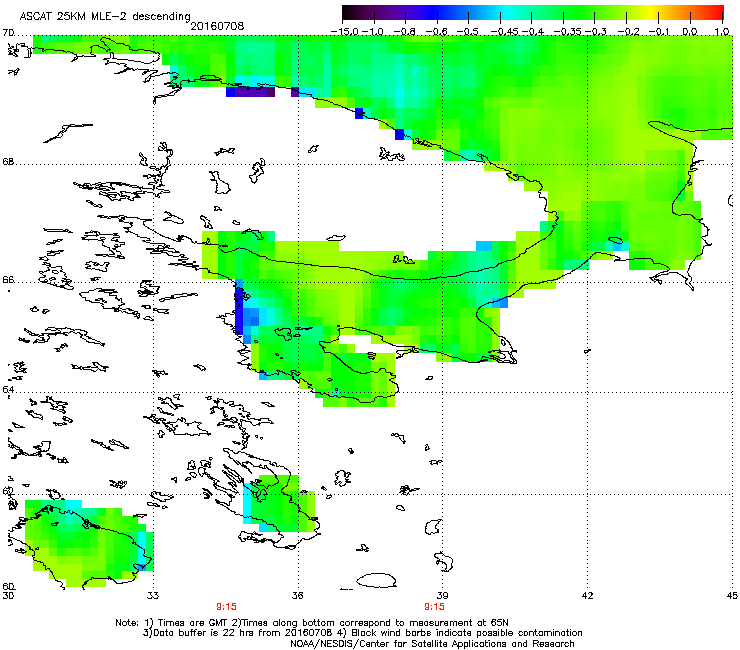This screenshot has width=740, height=650.
Task: Click the -0.45 color scale label
Action: point(503,32)
